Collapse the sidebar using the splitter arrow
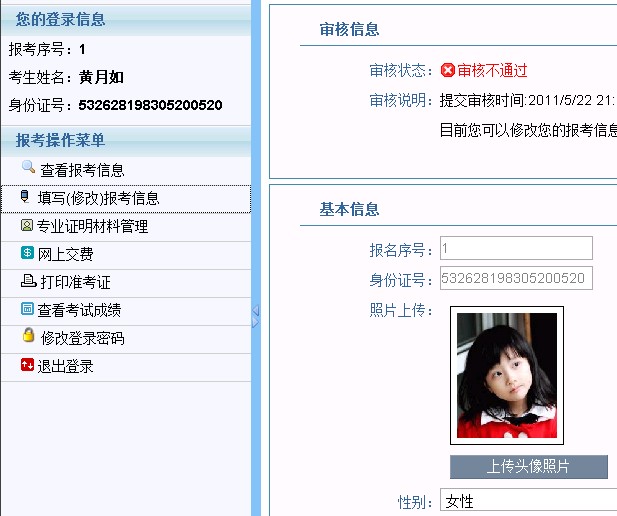The width and height of the screenshot is (617, 516). (x=256, y=317)
